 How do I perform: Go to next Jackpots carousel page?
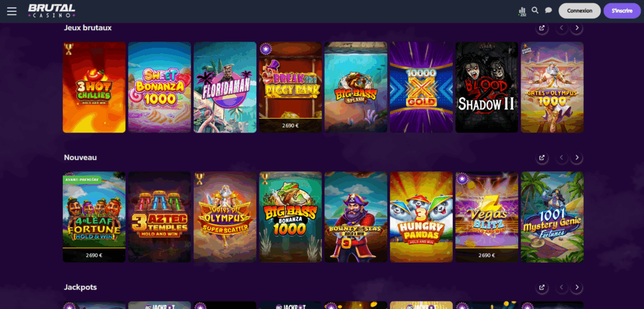(x=577, y=287)
